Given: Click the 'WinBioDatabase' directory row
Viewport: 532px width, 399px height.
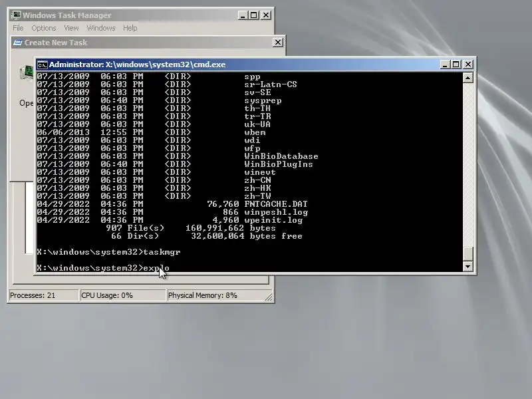Looking at the screenshot, I should point(178,156).
